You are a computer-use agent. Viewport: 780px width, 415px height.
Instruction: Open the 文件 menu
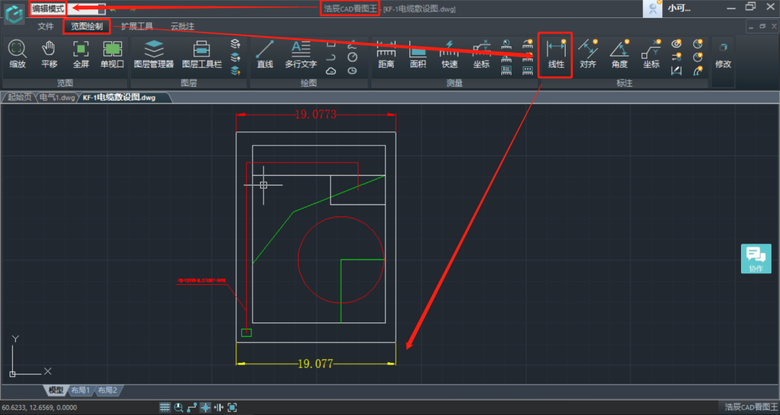pyautogui.click(x=45, y=26)
